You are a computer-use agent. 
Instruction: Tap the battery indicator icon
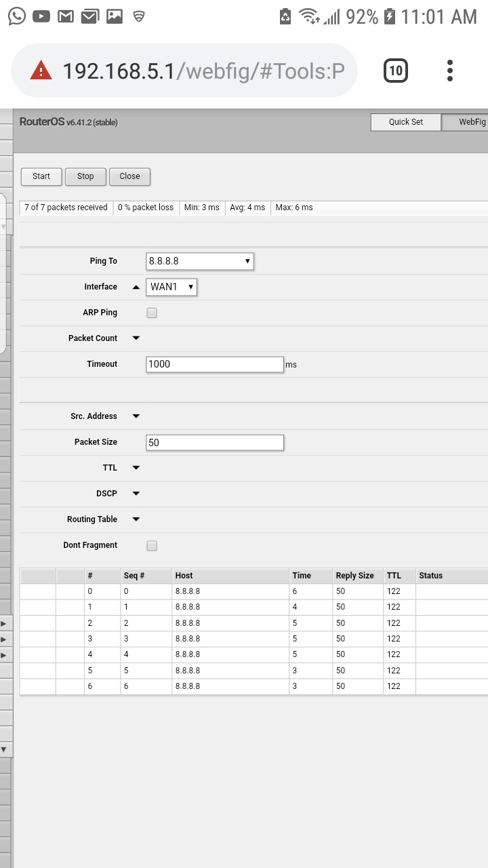click(x=390, y=16)
